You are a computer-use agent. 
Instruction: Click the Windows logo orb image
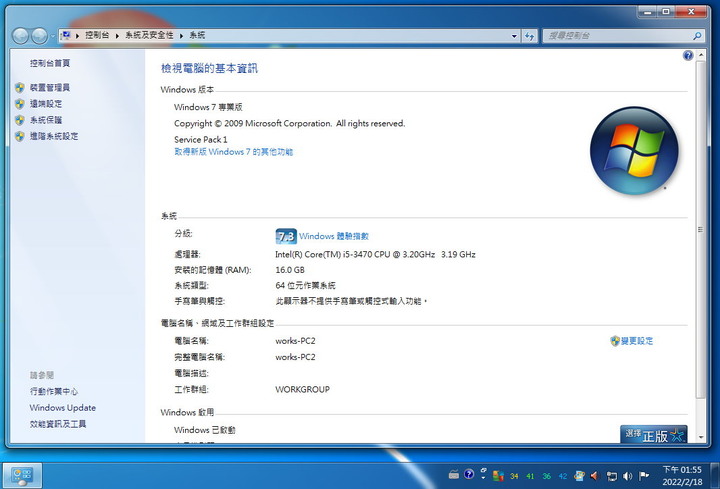(x=634, y=151)
